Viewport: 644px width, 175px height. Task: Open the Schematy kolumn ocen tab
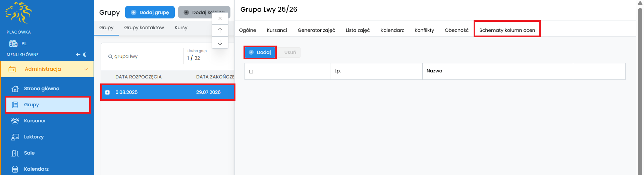(x=507, y=30)
